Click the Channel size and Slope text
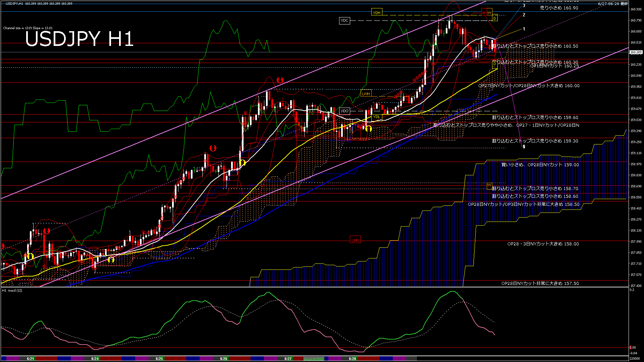The height and width of the screenshot is (362, 644). click(x=28, y=28)
